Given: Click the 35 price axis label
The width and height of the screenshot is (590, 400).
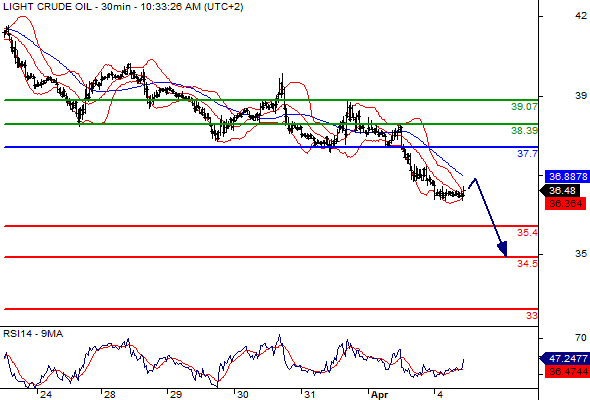Looking at the screenshot, I should tap(581, 254).
